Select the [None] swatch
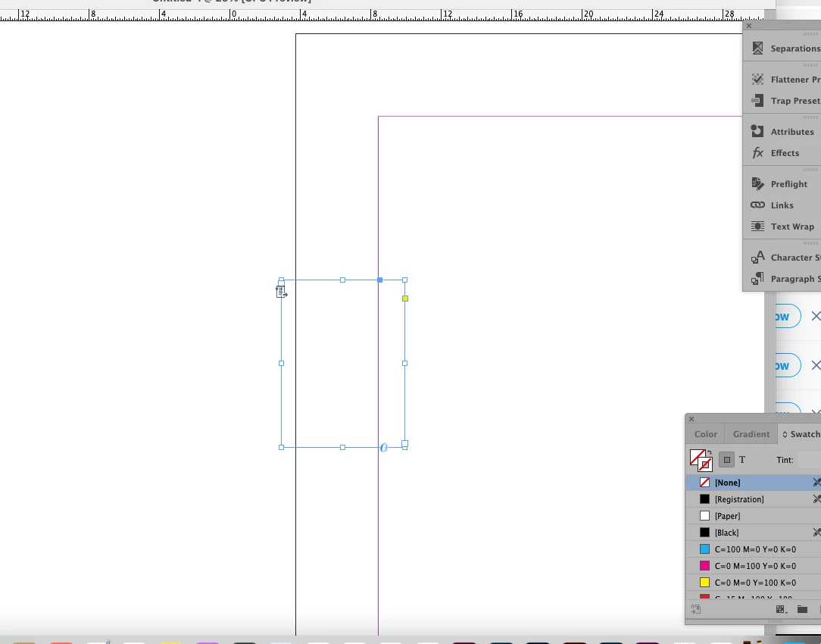Viewport: 821px width, 644px height. click(x=754, y=482)
